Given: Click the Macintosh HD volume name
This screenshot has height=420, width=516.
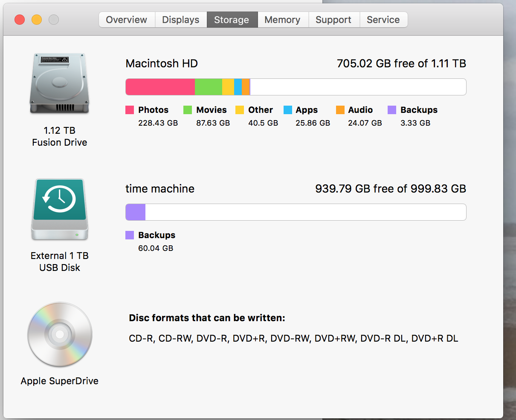Looking at the screenshot, I should point(162,63).
